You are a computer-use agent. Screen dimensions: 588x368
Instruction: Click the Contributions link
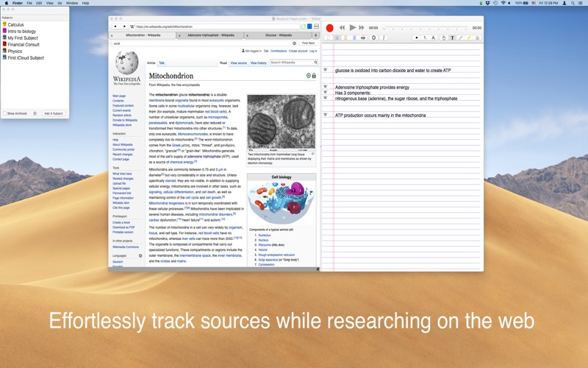[279, 51]
